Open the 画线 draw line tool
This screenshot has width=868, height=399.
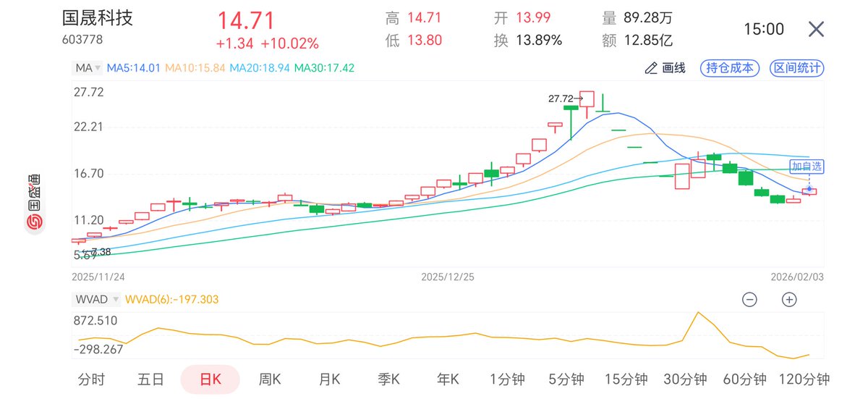pyautogui.click(x=664, y=68)
